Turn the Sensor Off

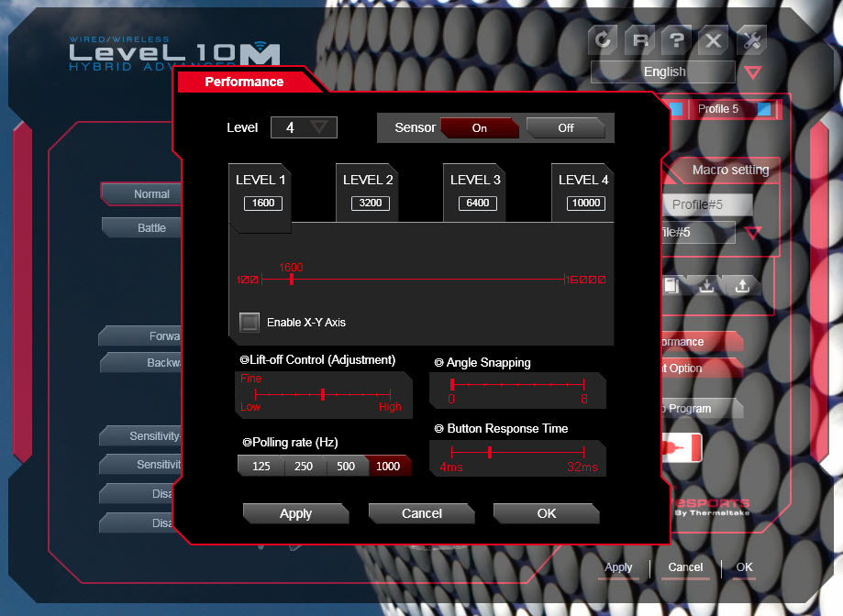(x=566, y=127)
